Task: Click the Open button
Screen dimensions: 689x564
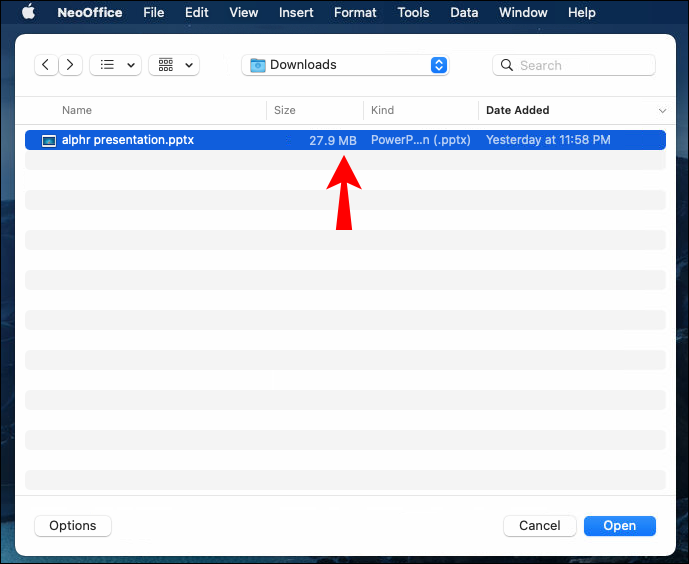Action: pyautogui.click(x=620, y=525)
